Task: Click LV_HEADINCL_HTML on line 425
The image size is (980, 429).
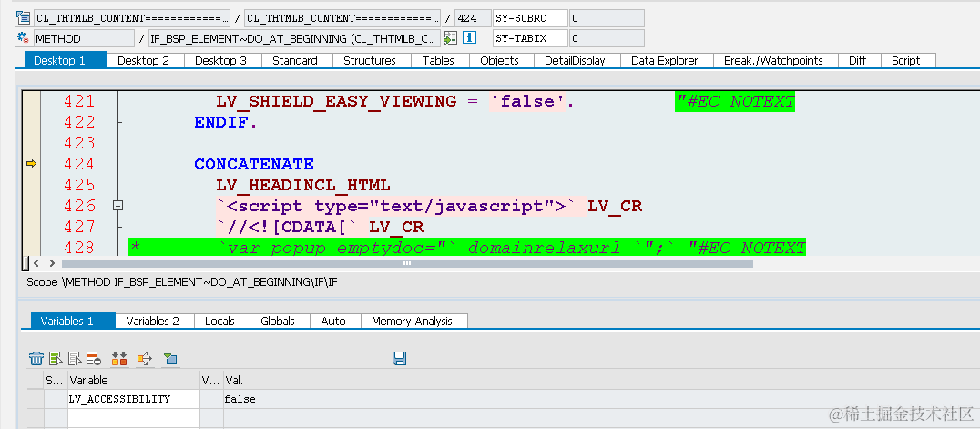Action: (303, 185)
